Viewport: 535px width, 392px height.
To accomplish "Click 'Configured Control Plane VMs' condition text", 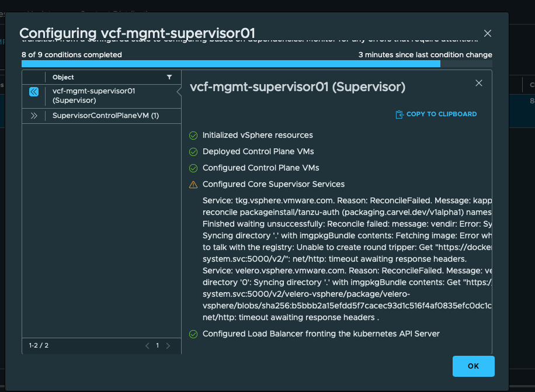I will pyautogui.click(x=261, y=168).
